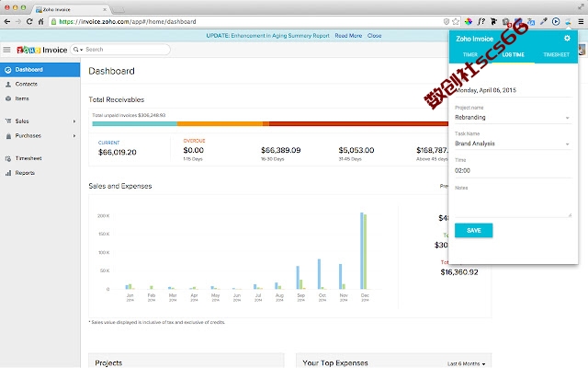Open the Project name dropdown showing Rebranding
The width and height of the screenshot is (588, 368).
tap(513, 118)
